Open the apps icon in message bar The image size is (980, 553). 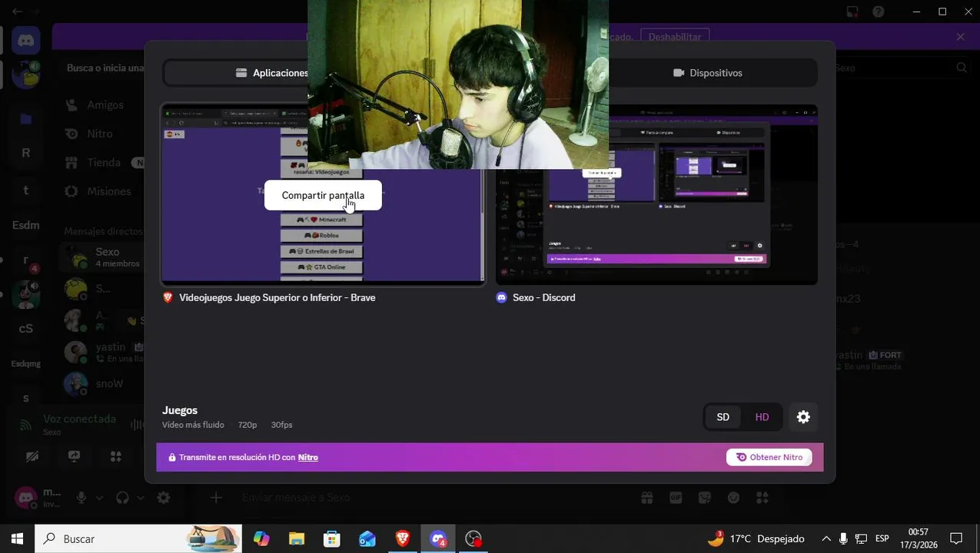(762, 498)
